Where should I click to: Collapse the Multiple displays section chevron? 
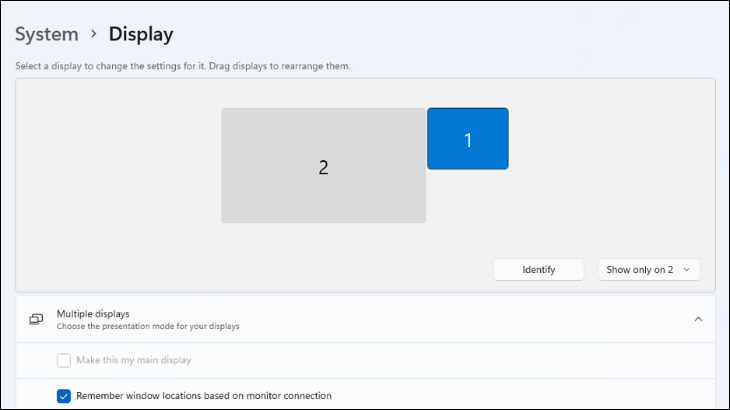[x=698, y=319]
